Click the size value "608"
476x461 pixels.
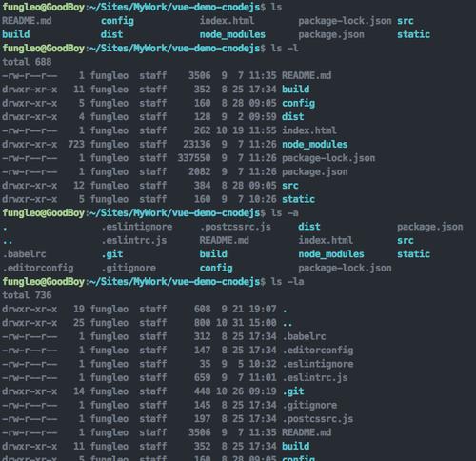202,309
